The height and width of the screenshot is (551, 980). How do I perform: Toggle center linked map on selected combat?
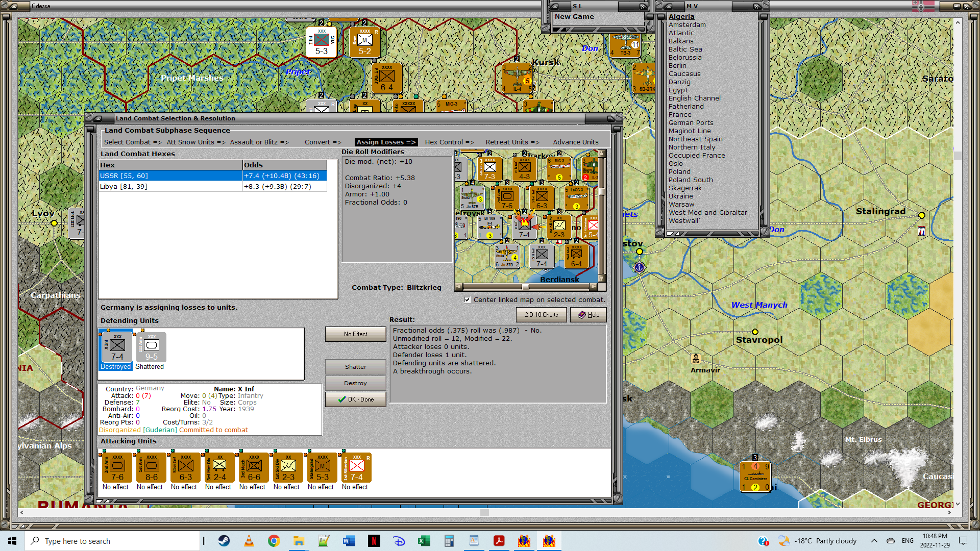coord(468,300)
